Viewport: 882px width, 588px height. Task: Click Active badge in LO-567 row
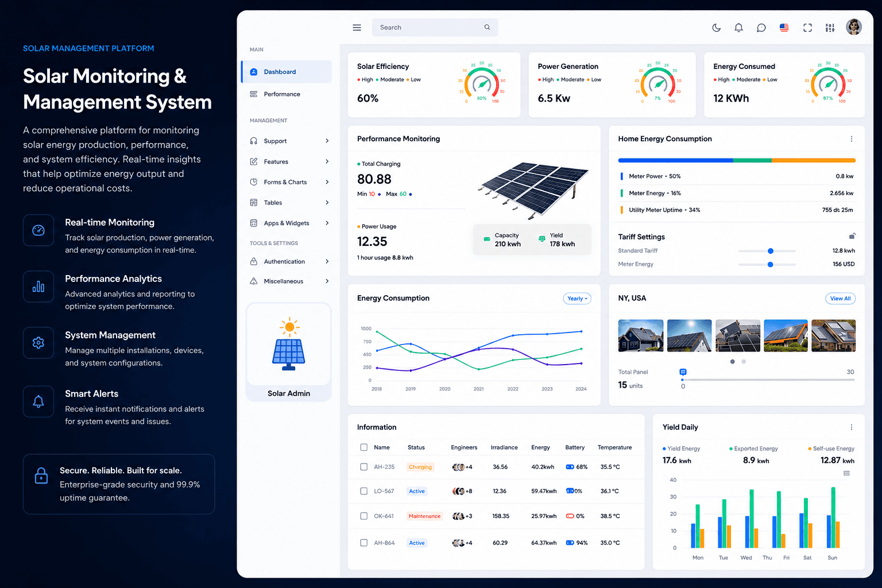pos(417,491)
